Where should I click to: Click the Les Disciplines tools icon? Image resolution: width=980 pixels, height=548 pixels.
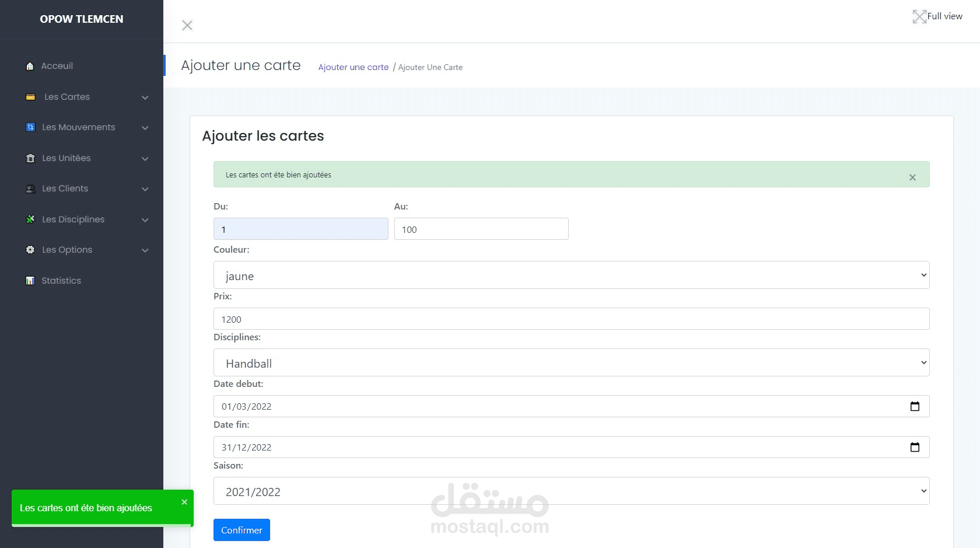pos(30,219)
